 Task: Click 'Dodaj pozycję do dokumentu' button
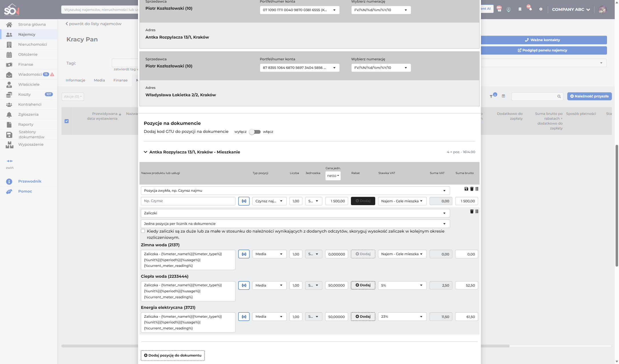tap(173, 355)
